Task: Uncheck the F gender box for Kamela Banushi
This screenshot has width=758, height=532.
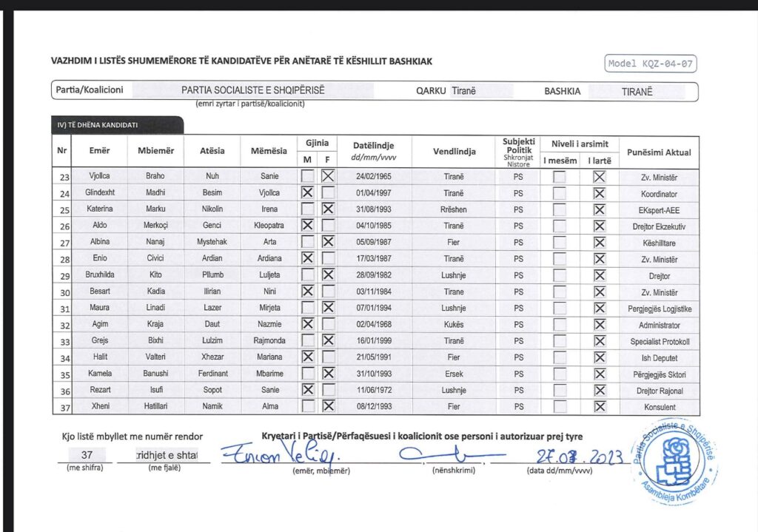Action: click(328, 373)
